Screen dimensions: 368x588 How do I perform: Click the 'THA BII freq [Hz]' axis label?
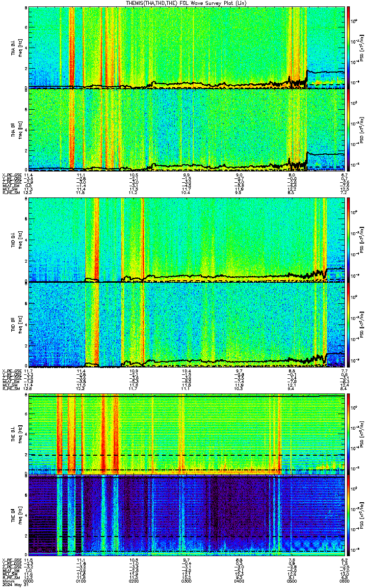(16, 130)
